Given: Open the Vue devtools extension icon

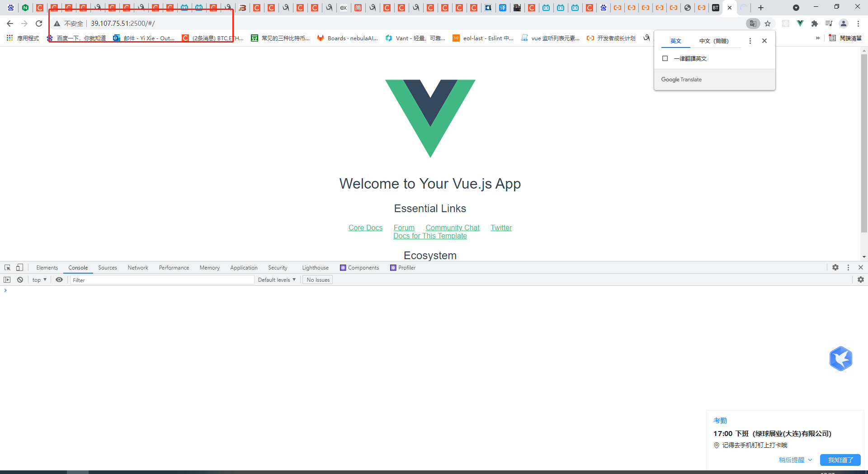Looking at the screenshot, I should (x=800, y=24).
